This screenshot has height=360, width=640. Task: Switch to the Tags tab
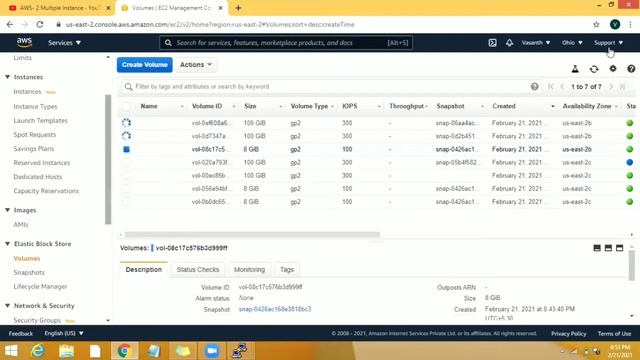click(287, 269)
